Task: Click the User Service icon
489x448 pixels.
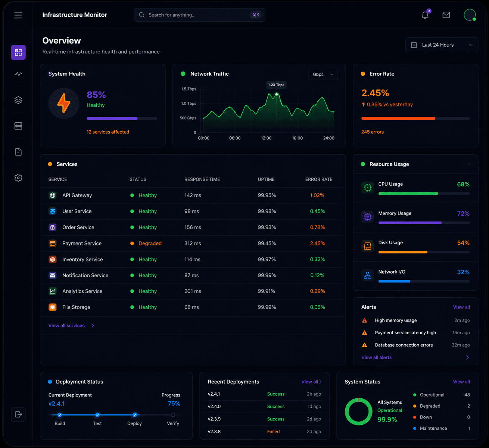Action: (x=53, y=211)
